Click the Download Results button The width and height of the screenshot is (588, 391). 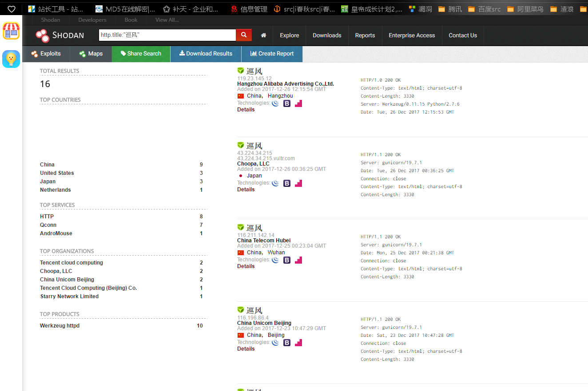(x=206, y=54)
